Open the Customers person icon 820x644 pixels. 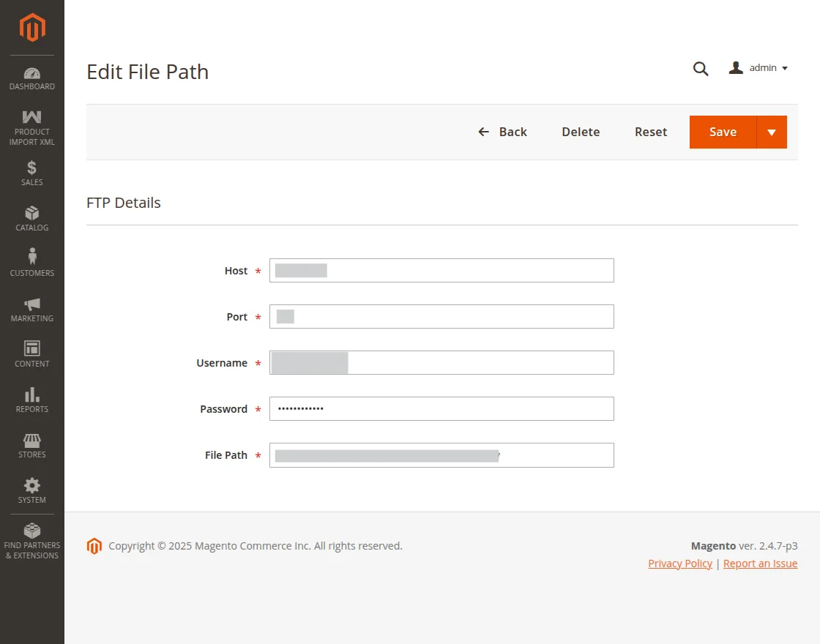32,257
